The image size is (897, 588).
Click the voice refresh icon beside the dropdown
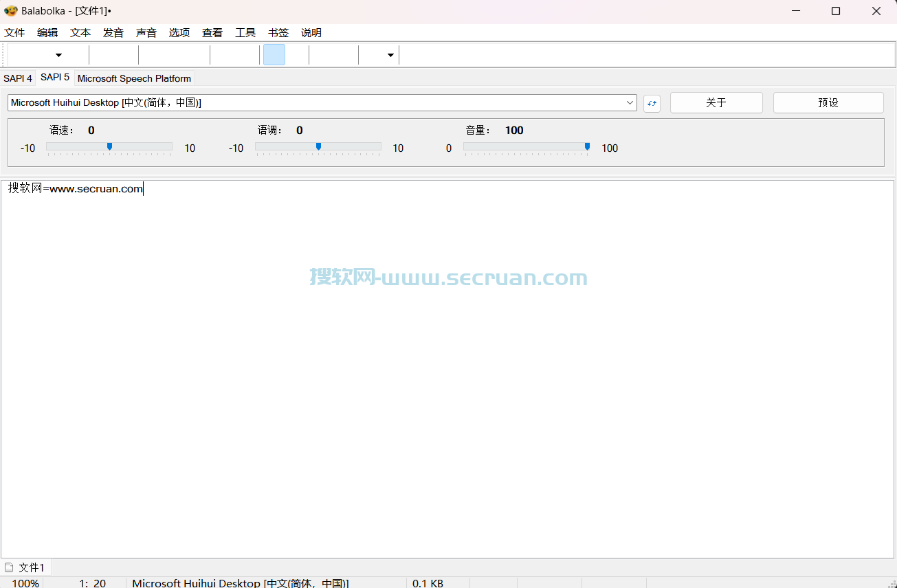point(652,103)
